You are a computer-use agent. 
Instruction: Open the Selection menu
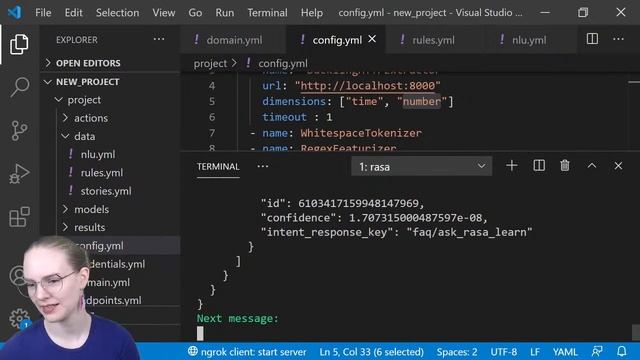point(118,13)
